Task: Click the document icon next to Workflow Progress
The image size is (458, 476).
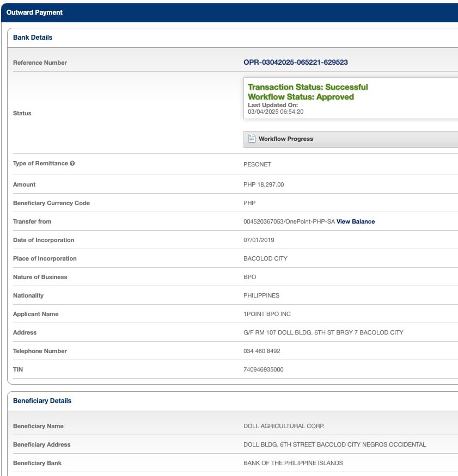Action: [x=252, y=139]
